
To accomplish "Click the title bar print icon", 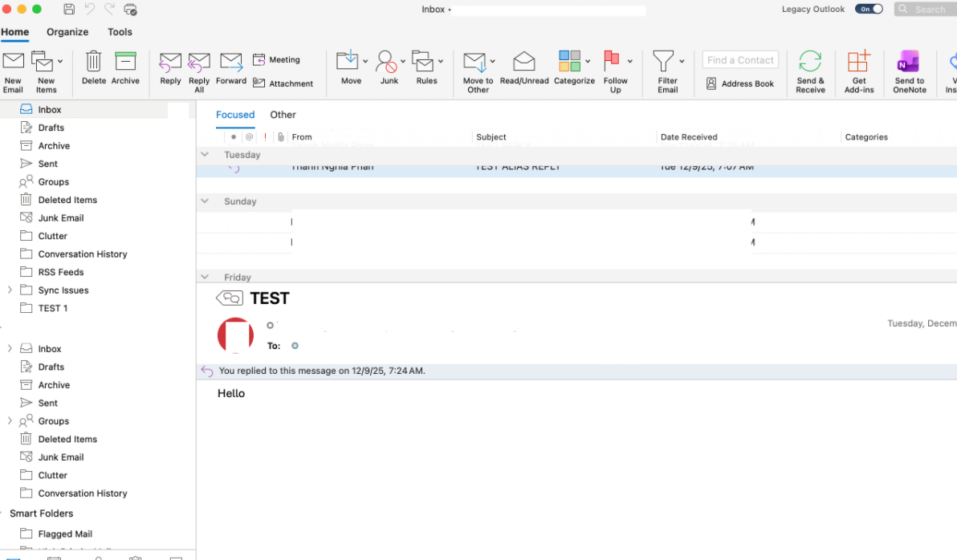I will [130, 9].
